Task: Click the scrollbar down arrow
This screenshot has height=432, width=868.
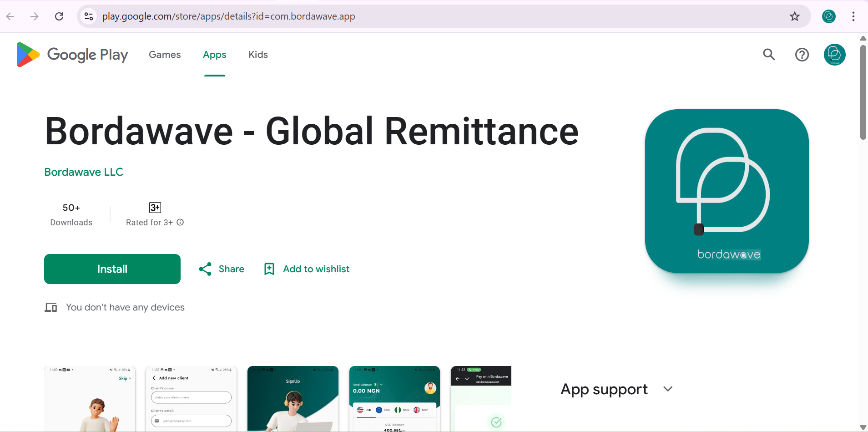Action: point(863,427)
